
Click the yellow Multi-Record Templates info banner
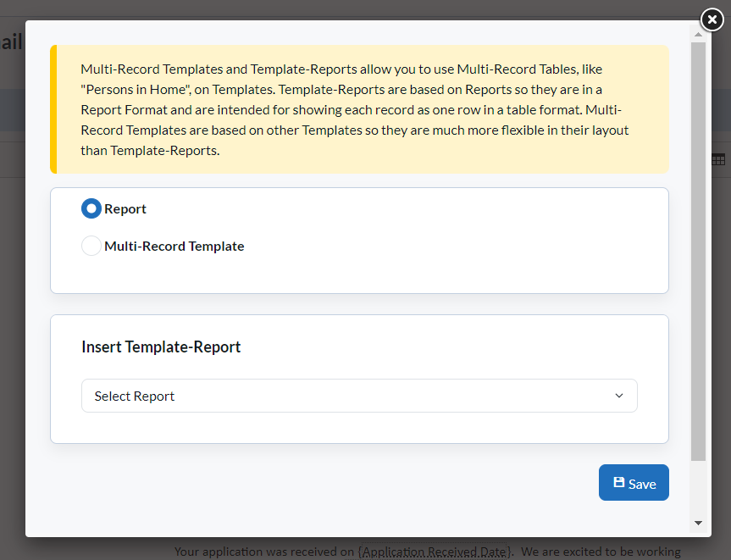coord(359,109)
